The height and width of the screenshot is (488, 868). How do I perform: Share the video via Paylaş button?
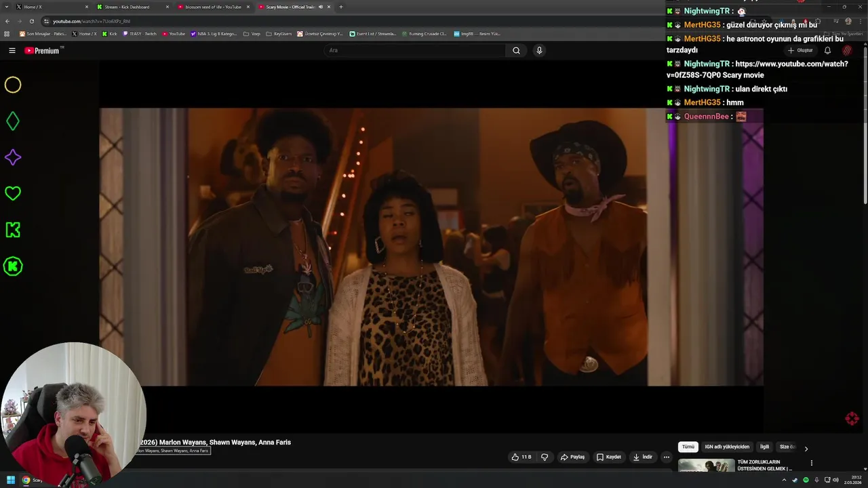(x=572, y=457)
